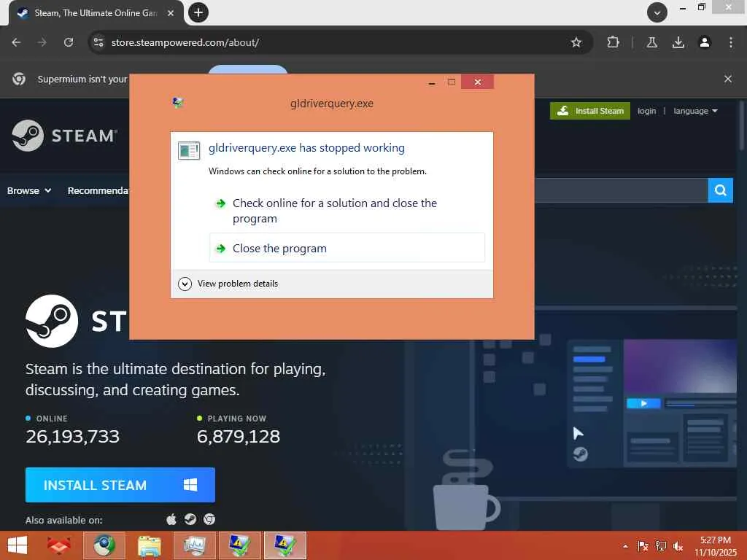Screen dimensions: 747x560
Task: Click the Apple availability icon
Action: click(x=171, y=519)
